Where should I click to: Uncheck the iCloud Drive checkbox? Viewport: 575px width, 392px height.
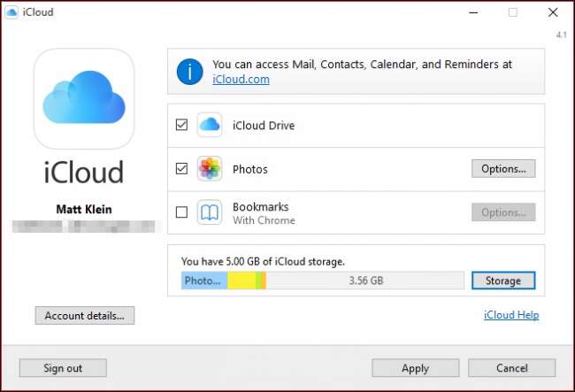click(181, 125)
